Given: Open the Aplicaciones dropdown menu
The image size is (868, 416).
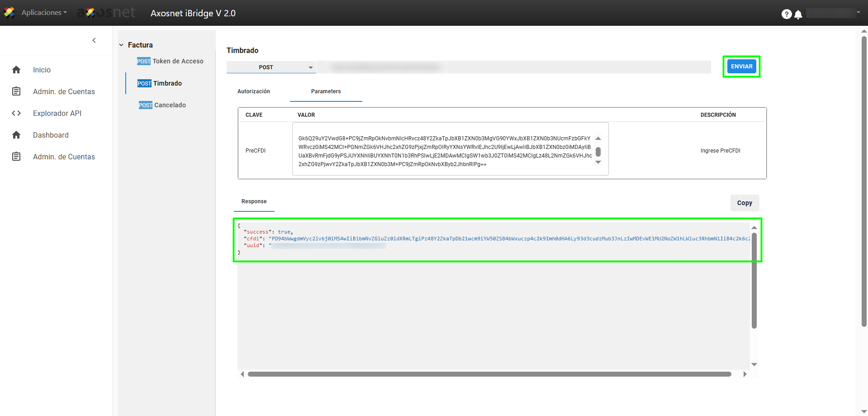Looking at the screenshot, I should pyautogui.click(x=44, y=13).
